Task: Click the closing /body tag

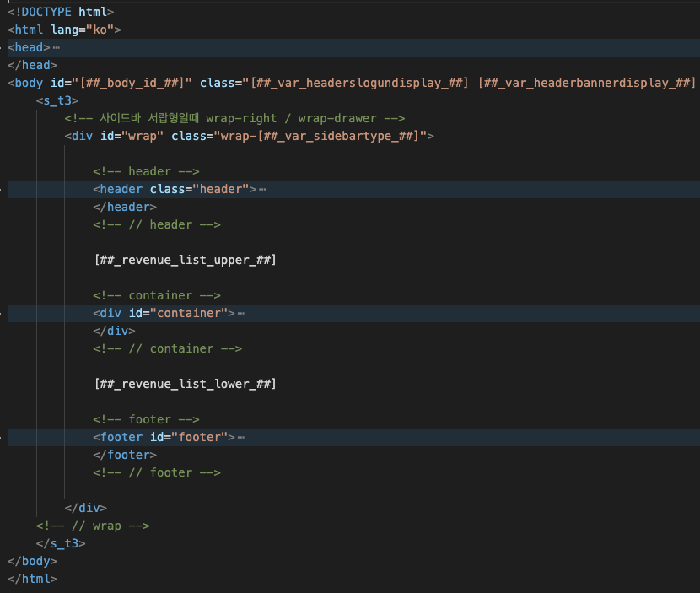Action: (x=32, y=561)
